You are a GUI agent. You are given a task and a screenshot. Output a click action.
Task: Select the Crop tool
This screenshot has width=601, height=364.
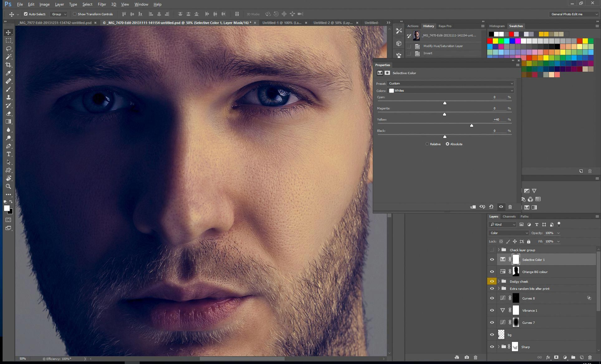click(8, 65)
